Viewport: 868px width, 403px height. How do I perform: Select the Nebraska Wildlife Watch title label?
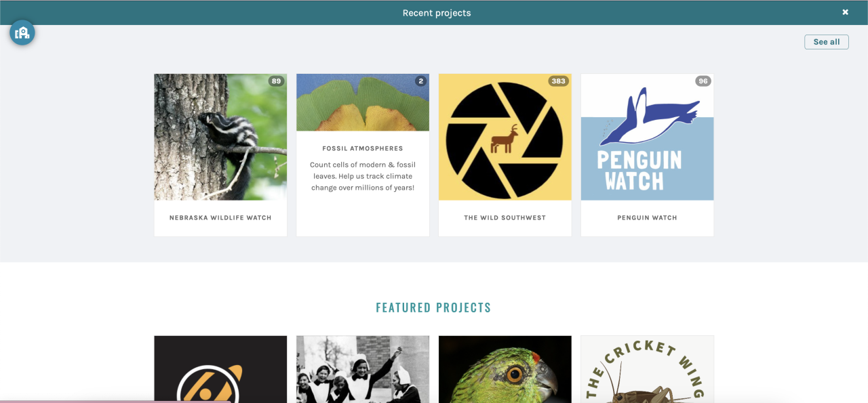[220, 218]
